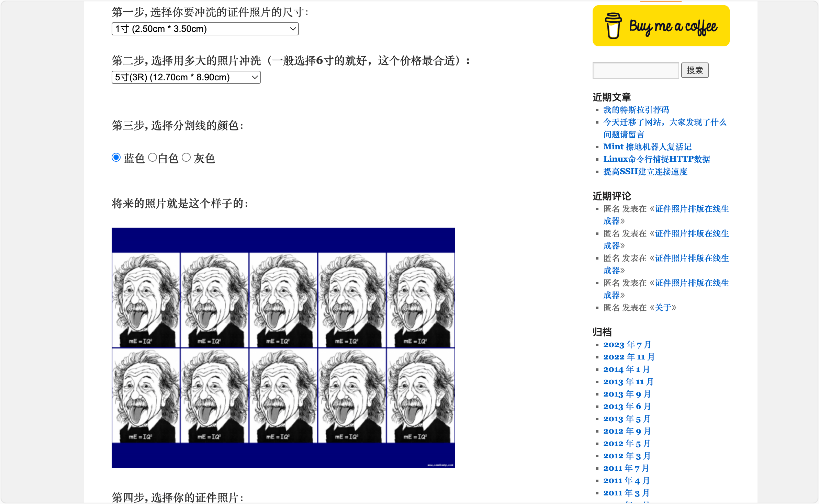The image size is (819, 504).
Task: Click into the sidebar search input field
Action: point(636,70)
